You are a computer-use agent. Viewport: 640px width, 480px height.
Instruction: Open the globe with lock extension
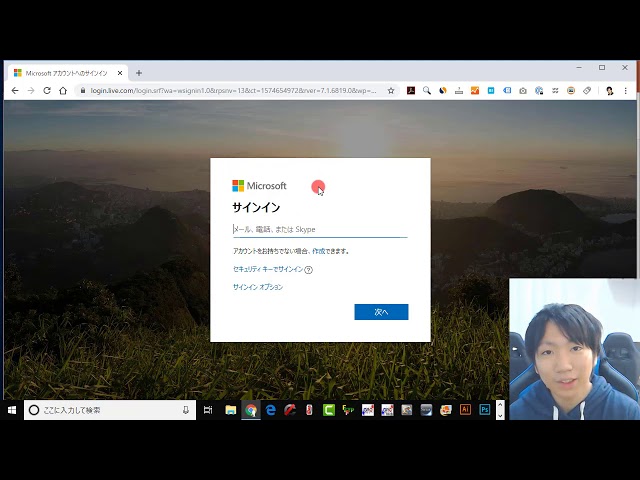(539, 91)
